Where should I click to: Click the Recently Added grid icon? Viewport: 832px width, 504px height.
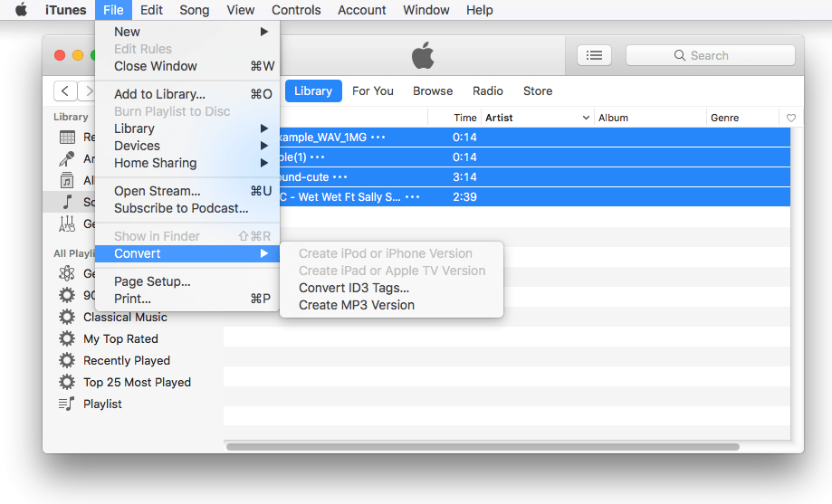[x=67, y=137]
